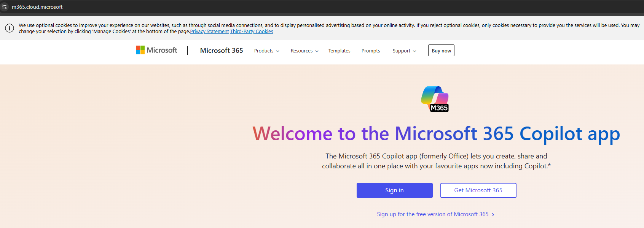The height and width of the screenshot is (228, 644).
Task: Open the free version sign-up link
Action: click(435, 214)
